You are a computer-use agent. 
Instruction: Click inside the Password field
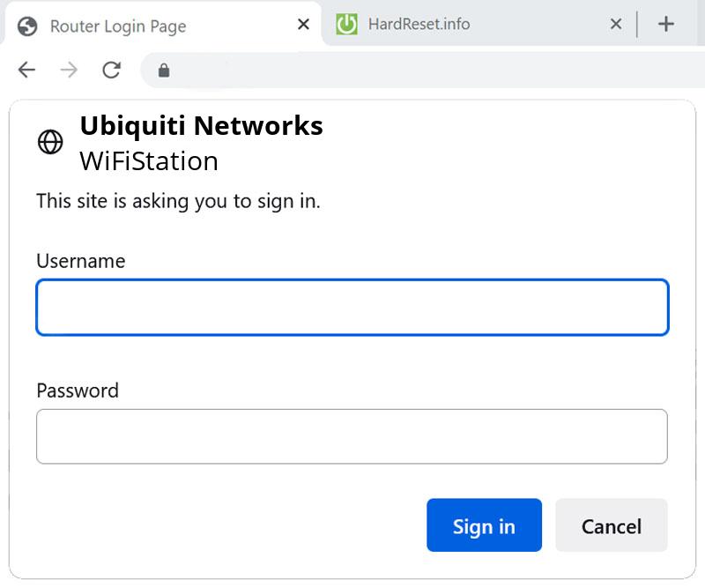tap(352, 436)
